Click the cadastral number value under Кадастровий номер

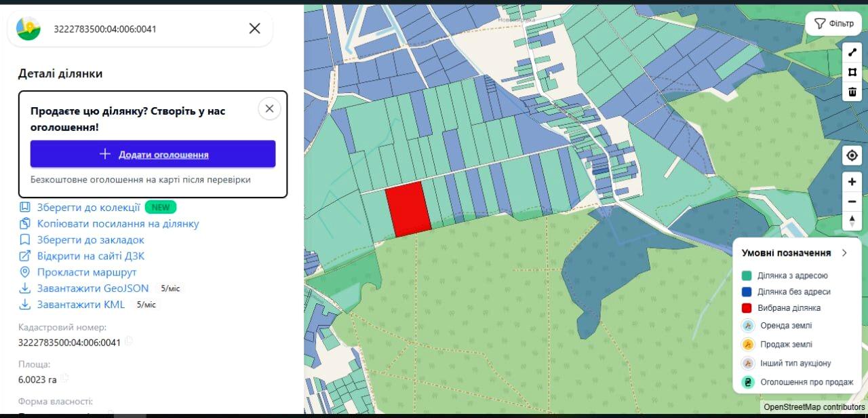coord(69,342)
